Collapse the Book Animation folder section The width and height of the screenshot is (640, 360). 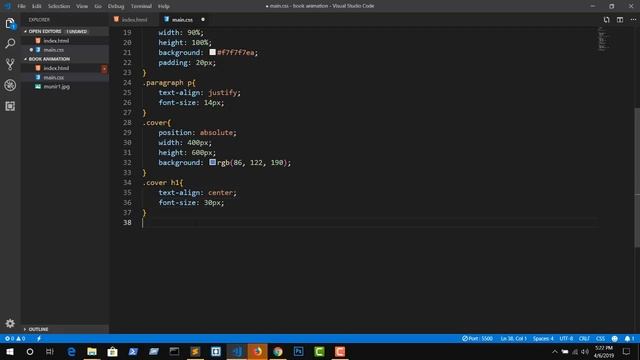pos(65,59)
